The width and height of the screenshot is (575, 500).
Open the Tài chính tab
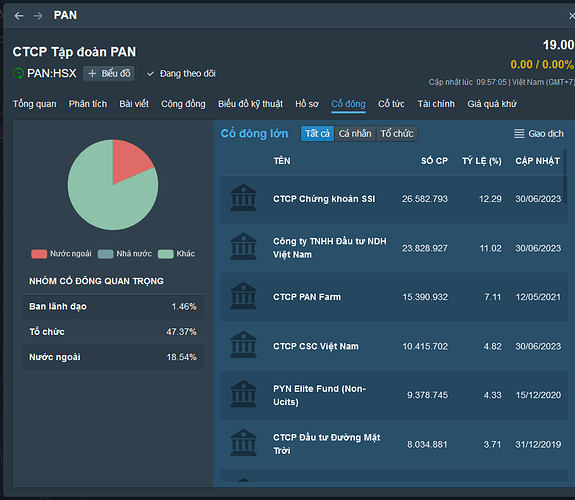(x=436, y=104)
